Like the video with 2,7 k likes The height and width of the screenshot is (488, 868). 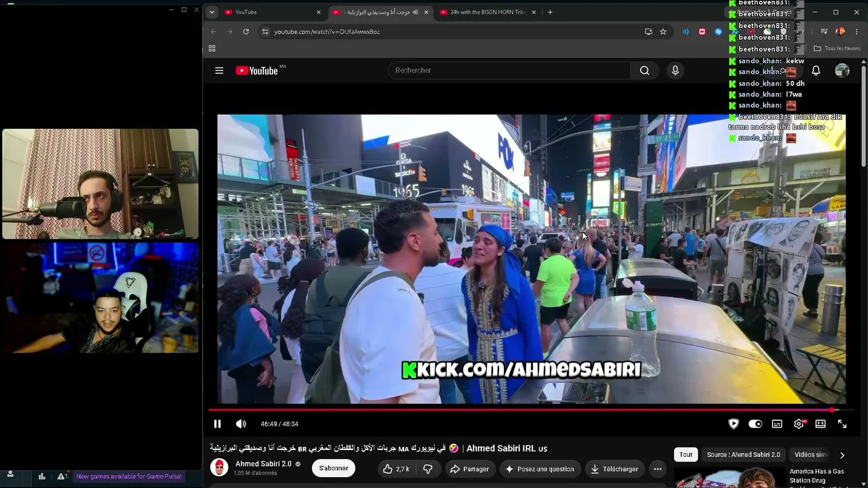(x=396, y=469)
